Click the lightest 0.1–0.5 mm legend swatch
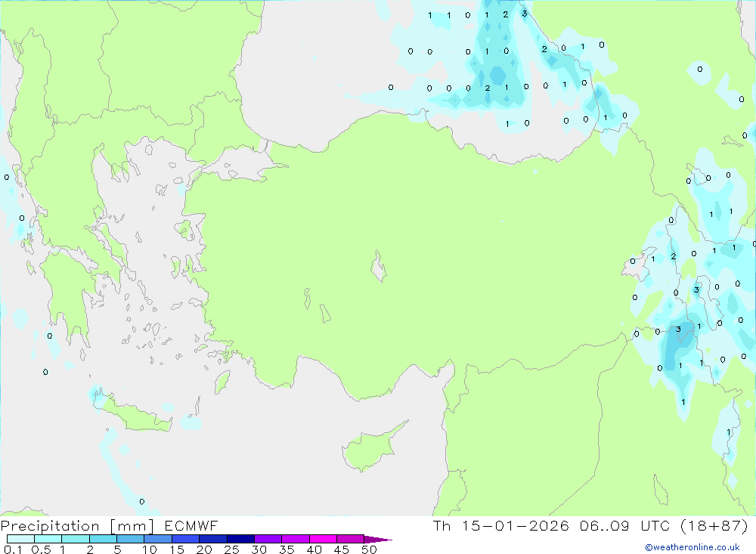The width and height of the screenshot is (756, 554). pyautogui.click(x=20, y=539)
